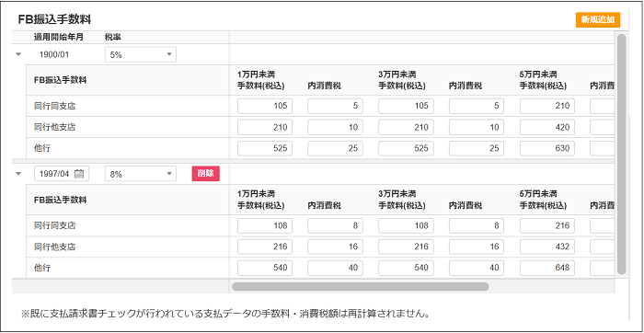Click the 新規追加 button
Screen dimensions: 644x333
(x=598, y=19)
